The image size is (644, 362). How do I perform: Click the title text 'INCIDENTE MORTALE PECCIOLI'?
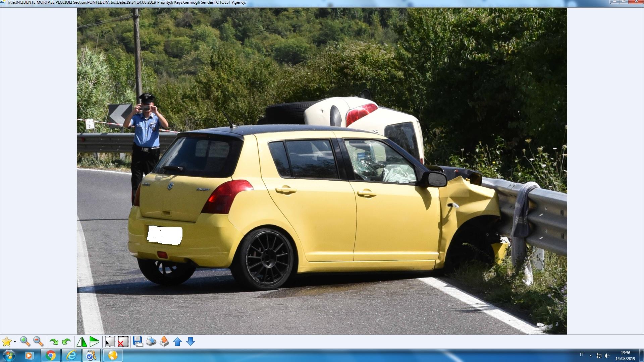coord(44,2)
